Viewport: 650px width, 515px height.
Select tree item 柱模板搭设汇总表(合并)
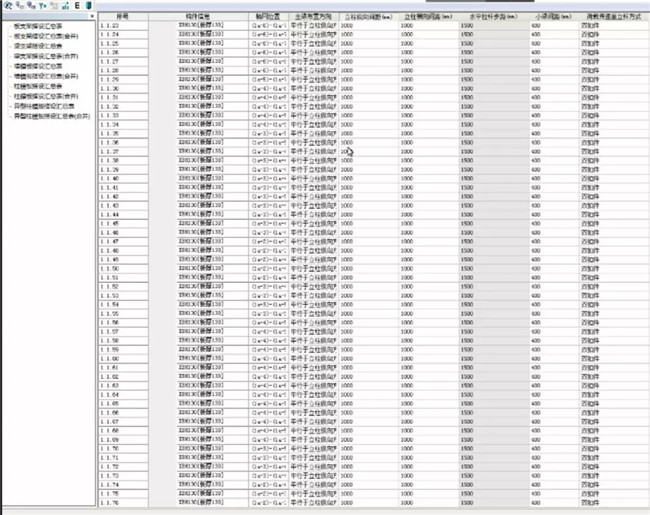(x=46, y=96)
